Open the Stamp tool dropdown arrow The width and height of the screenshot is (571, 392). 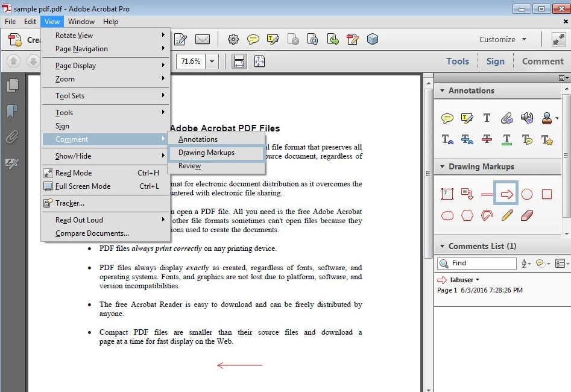557,118
